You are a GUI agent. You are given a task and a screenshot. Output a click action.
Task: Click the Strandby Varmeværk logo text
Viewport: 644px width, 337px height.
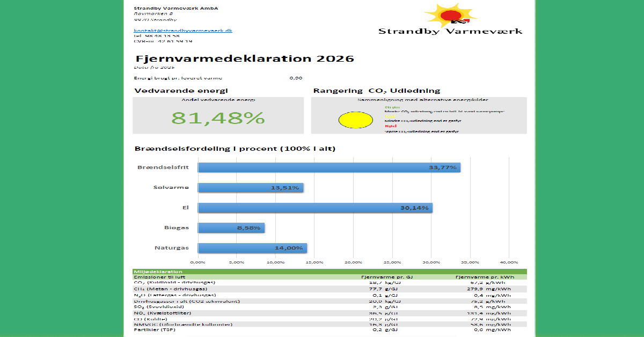tap(450, 32)
